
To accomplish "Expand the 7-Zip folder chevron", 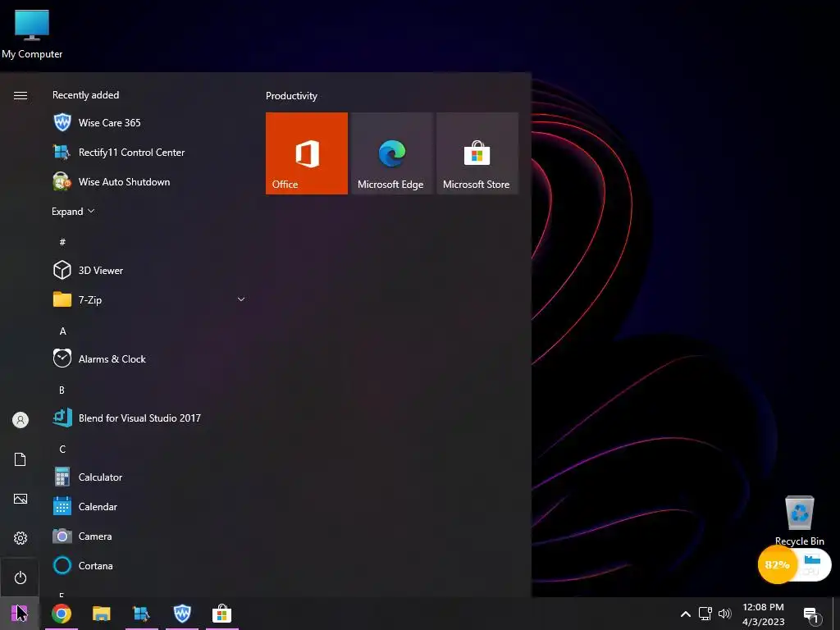I will pos(241,299).
